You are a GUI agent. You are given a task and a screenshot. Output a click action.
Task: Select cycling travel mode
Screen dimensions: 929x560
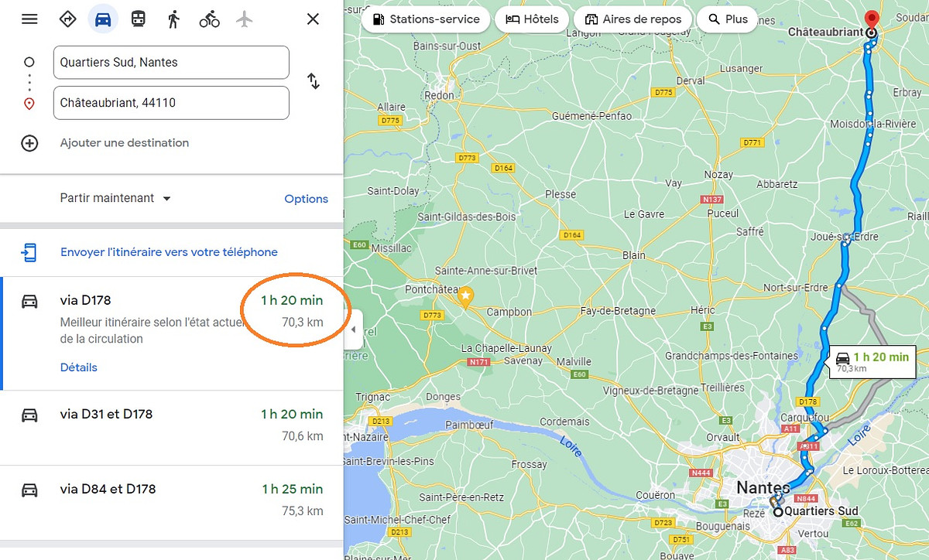pos(209,19)
